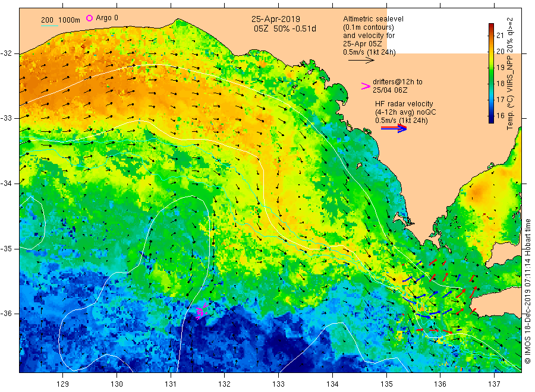Screen dimensions: 535x392
Task: Click the longitude label 137
Action: (494, 384)
